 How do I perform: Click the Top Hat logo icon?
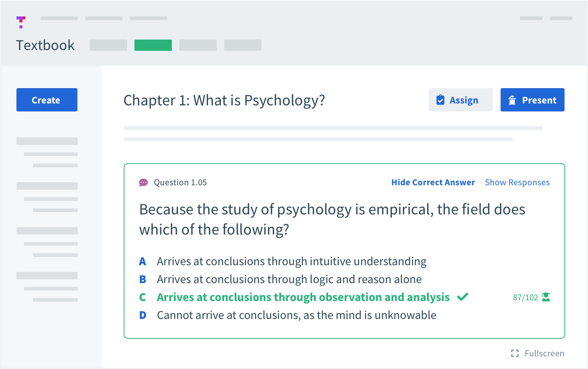(x=21, y=22)
